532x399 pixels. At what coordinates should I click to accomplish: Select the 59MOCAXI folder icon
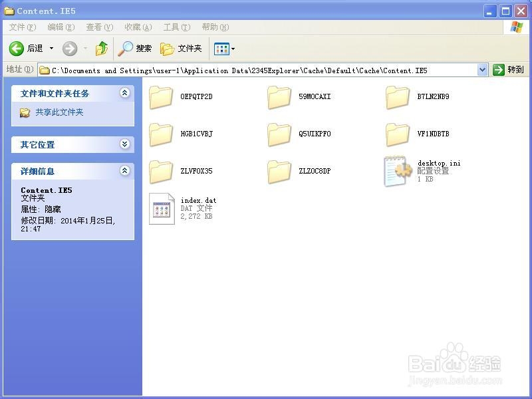tap(279, 97)
